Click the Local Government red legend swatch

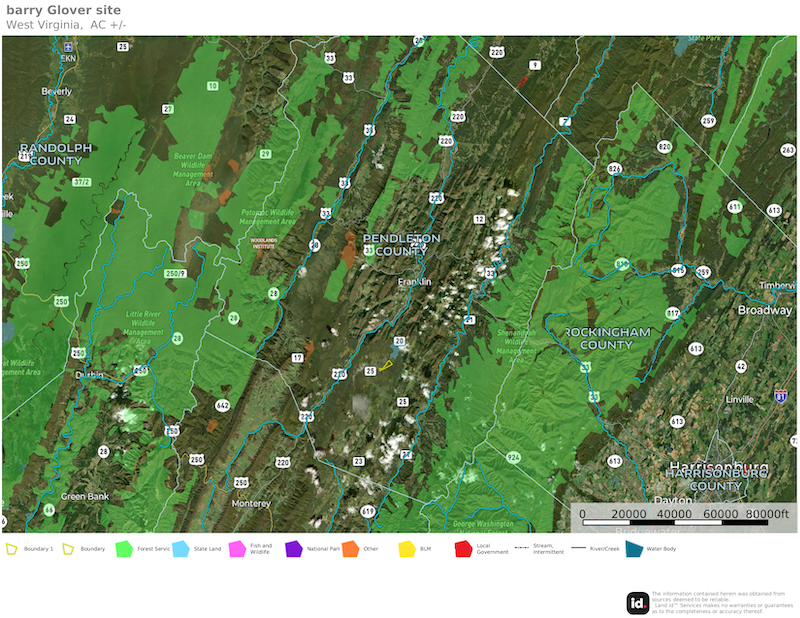point(463,548)
